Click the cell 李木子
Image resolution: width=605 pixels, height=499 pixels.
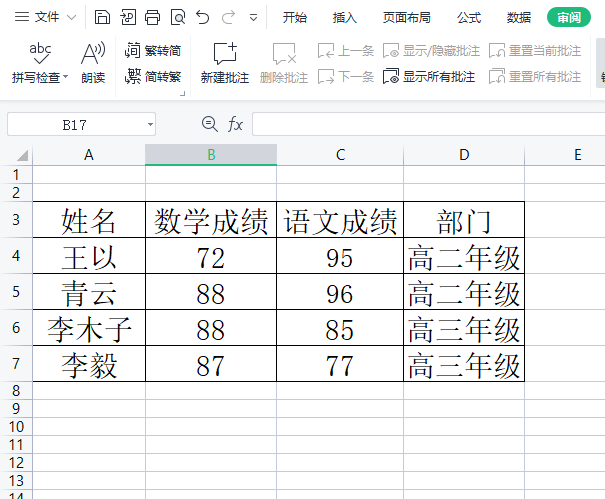click(x=89, y=328)
